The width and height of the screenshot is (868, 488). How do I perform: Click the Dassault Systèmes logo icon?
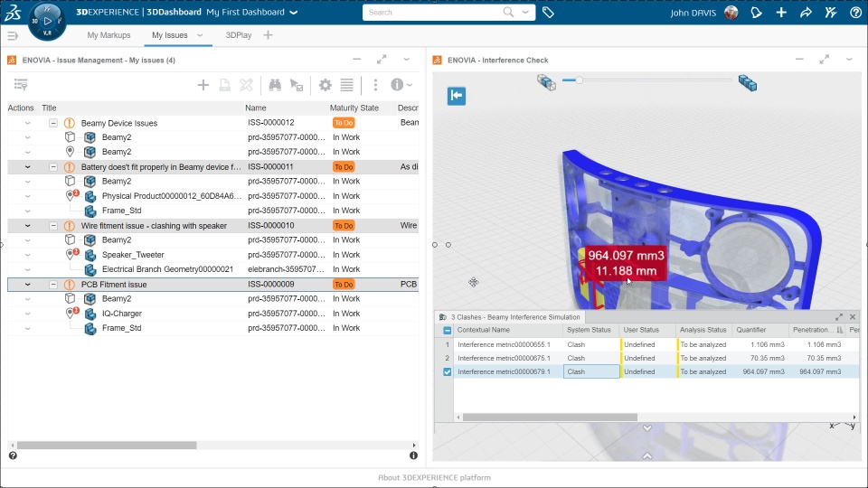[13, 12]
